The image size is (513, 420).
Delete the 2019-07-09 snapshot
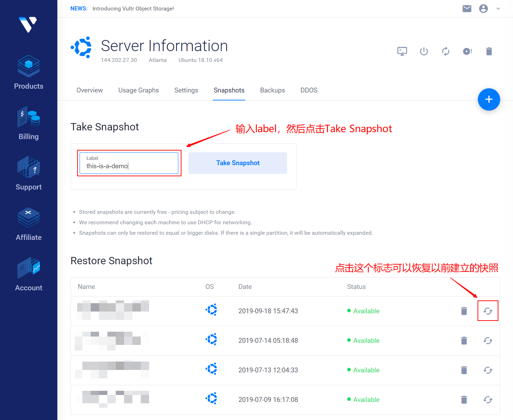pyautogui.click(x=464, y=400)
